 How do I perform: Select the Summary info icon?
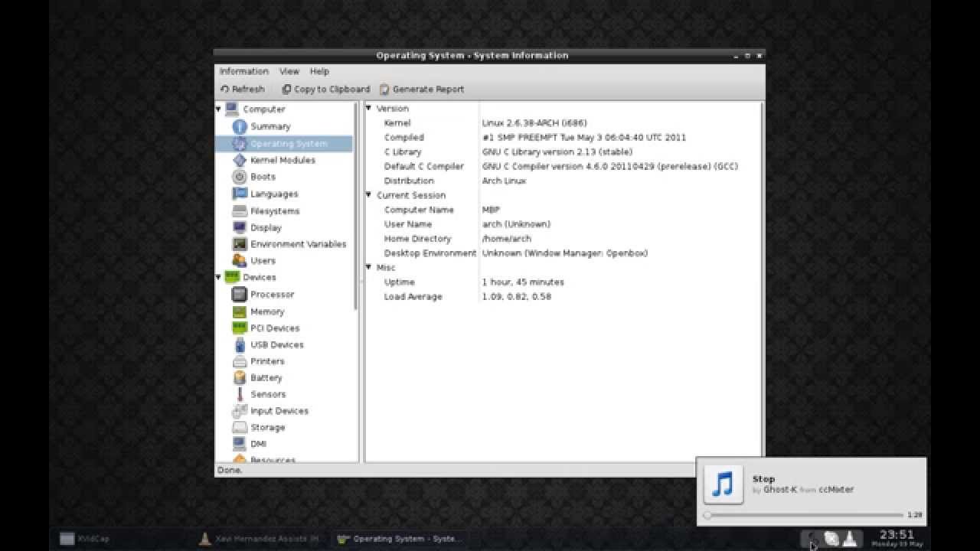[x=240, y=126]
